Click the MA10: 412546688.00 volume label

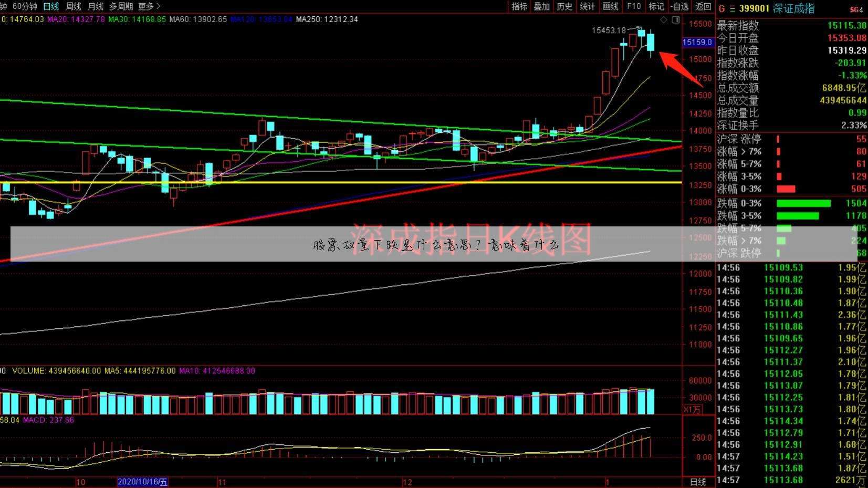point(217,371)
